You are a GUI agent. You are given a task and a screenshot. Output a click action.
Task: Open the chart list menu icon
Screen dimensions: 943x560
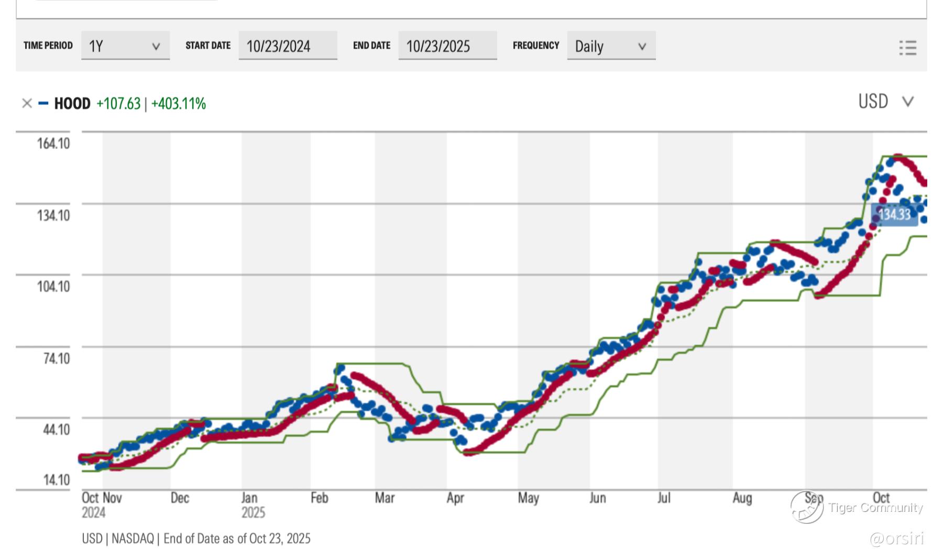pos(908,48)
